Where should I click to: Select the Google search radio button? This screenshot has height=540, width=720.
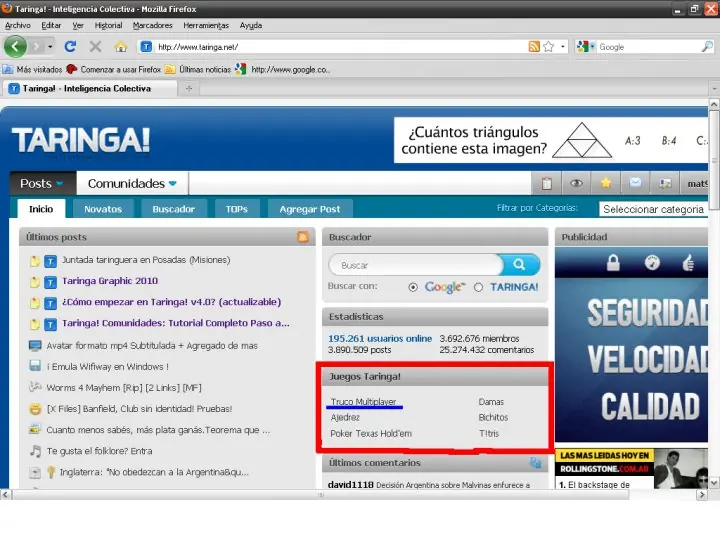413,287
